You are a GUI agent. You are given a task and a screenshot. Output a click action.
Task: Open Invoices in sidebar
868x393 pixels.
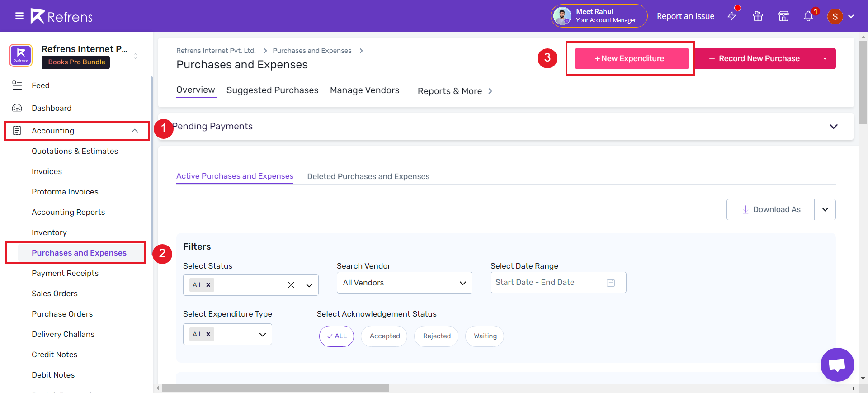[47, 171]
